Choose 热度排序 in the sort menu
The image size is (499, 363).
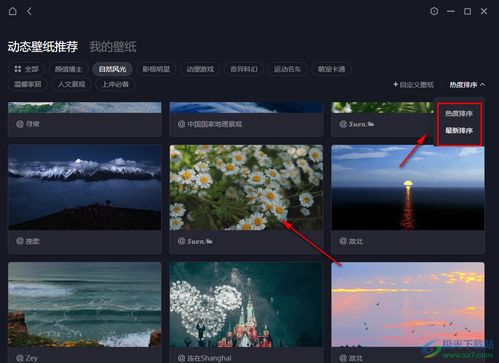[x=459, y=114]
